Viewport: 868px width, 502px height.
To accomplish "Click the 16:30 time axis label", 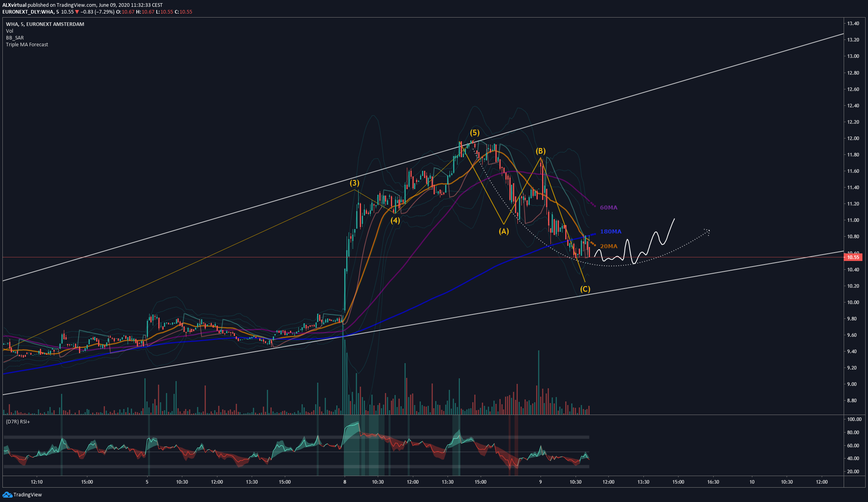I will pos(713,482).
